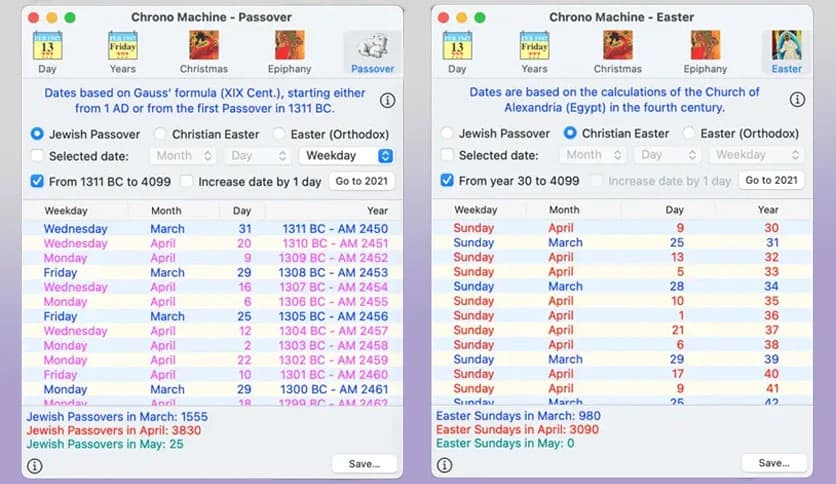Screen dimensions: 836x484
Task: Select the Years icon in Passover window
Action: 122,47
